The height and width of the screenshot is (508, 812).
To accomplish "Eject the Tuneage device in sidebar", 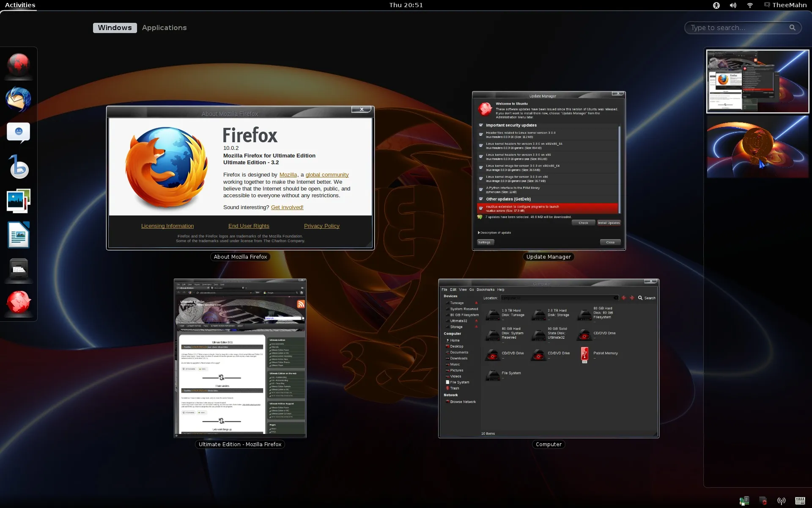I will [476, 303].
